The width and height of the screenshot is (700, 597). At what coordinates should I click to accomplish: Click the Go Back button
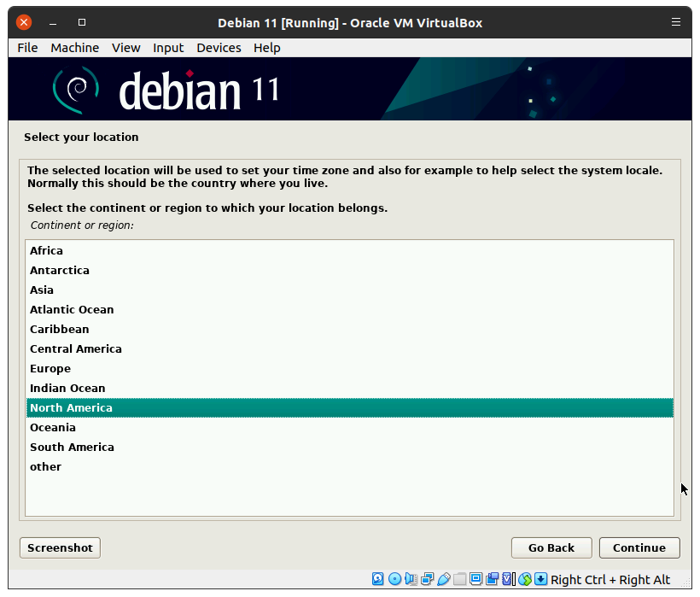pyautogui.click(x=551, y=547)
